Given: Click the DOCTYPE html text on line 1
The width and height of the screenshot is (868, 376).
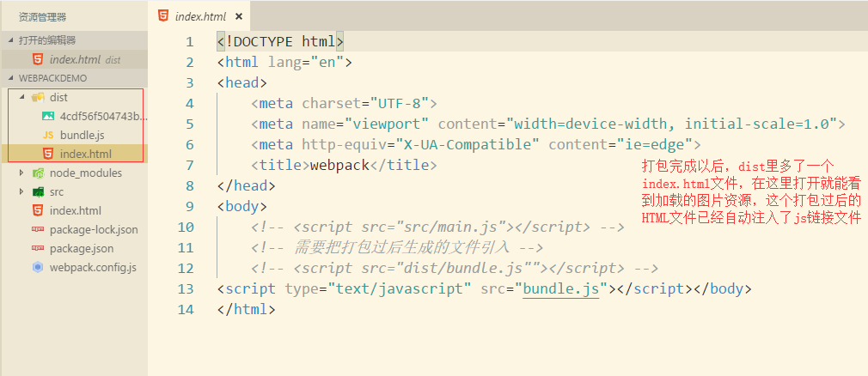Looking at the screenshot, I should (281, 42).
